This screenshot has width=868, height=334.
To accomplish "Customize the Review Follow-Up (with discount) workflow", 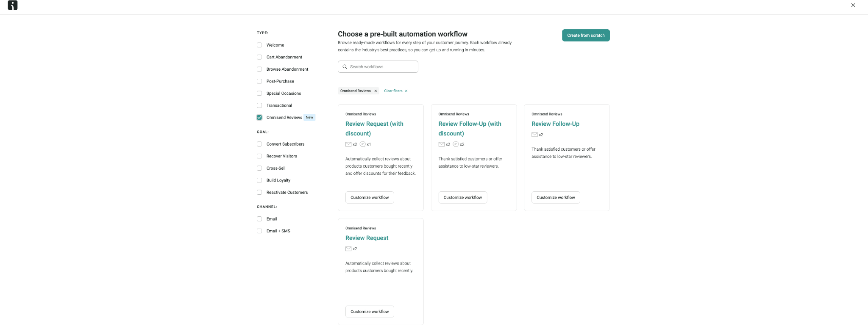I will 463,198.
